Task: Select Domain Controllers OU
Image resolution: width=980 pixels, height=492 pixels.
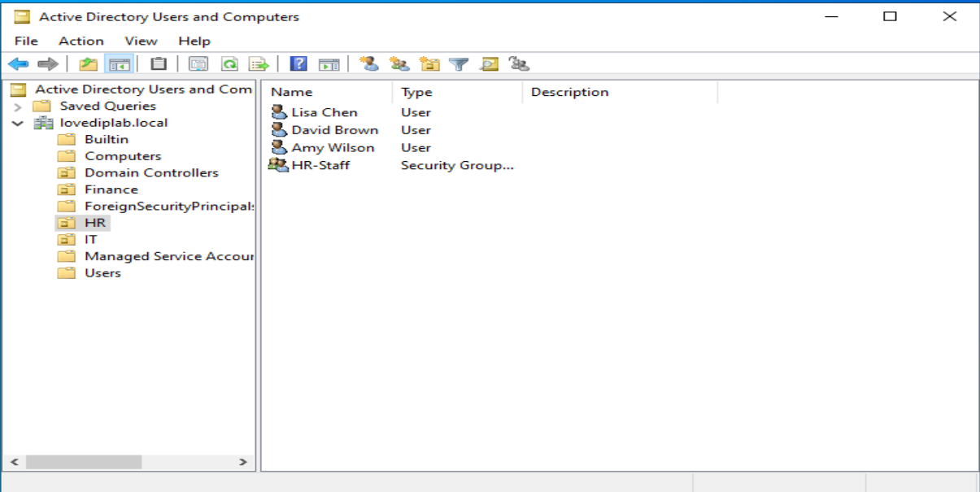Action: [x=151, y=172]
